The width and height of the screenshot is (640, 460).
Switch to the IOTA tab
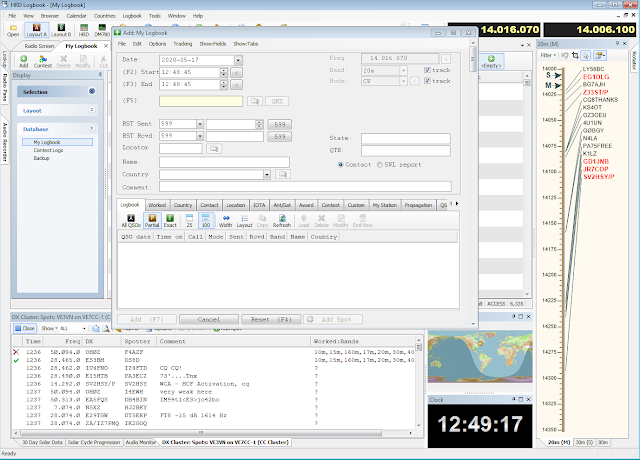point(259,205)
